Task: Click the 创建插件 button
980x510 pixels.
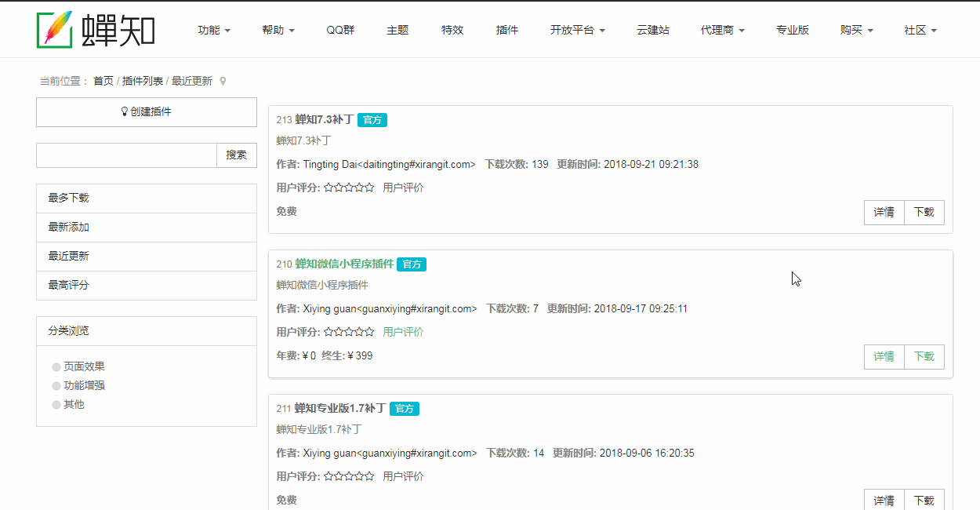Action: [147, 112]
